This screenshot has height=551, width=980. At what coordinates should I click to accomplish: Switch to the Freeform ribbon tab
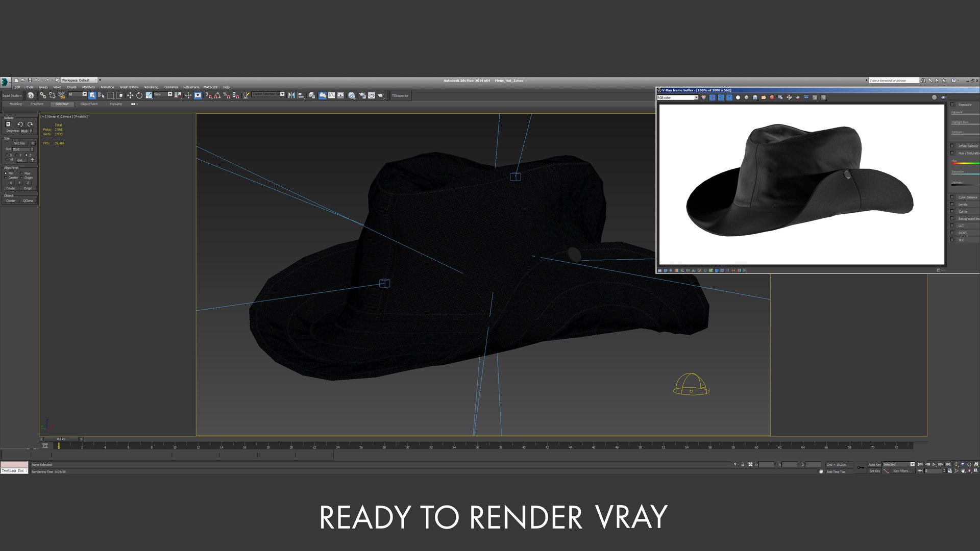[37, 104]
